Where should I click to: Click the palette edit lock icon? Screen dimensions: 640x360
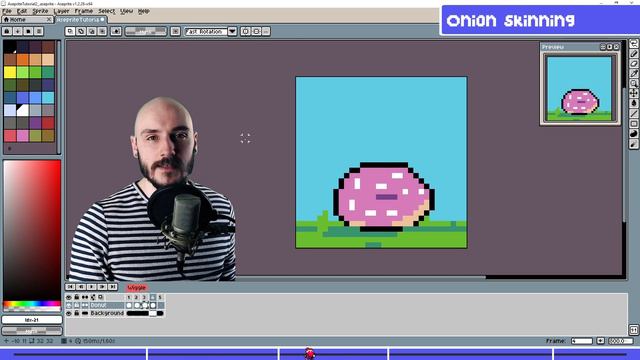coord(7,31)
